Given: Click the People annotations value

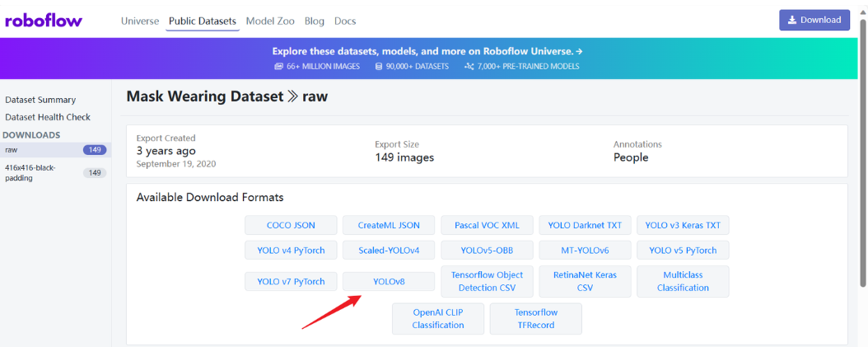Looking at the screenshot, I should [631, 157].
